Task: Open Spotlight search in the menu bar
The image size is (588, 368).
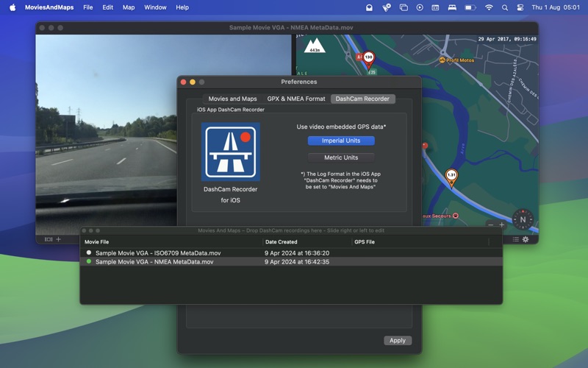Action: tap(505, 7)
